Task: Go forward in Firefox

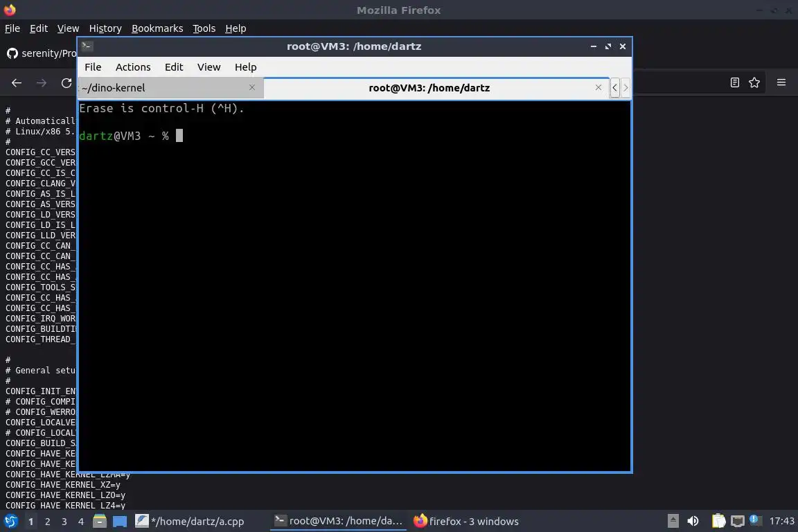Action: 42,83
